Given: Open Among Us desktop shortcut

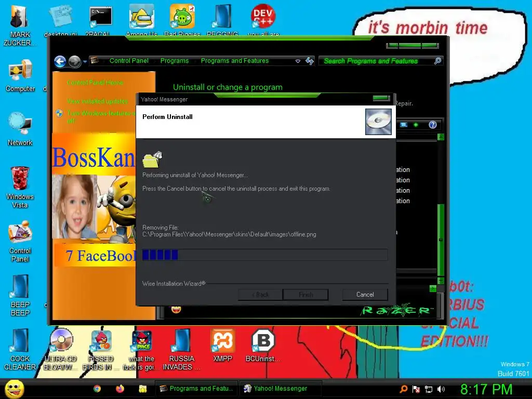Looking at the screenshot, I should [141, 21].
